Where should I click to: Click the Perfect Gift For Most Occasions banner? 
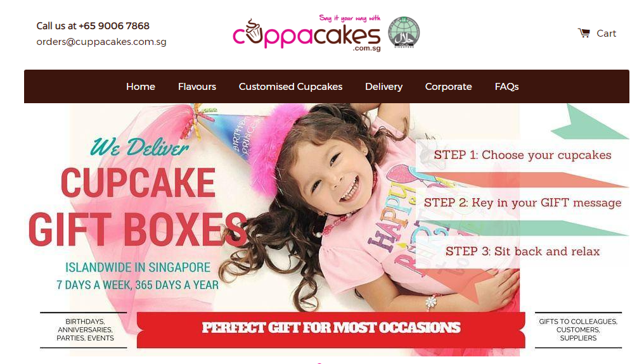331,330
